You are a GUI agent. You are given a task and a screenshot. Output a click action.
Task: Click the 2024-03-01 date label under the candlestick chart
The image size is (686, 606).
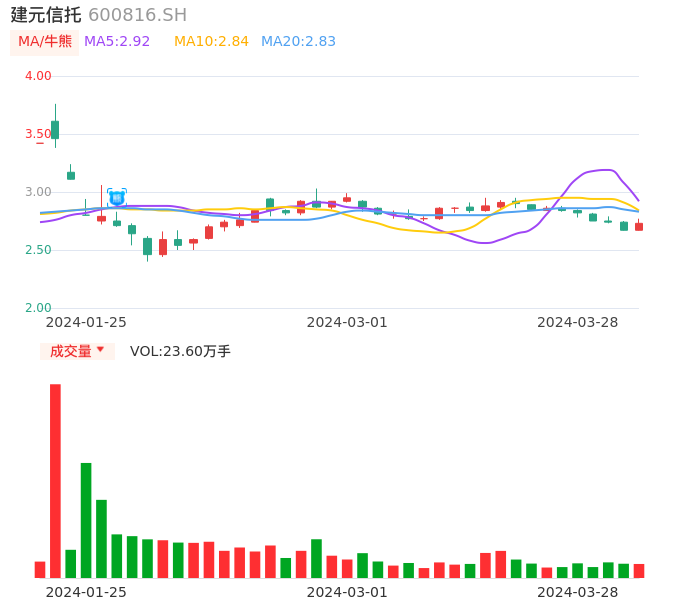346,322
